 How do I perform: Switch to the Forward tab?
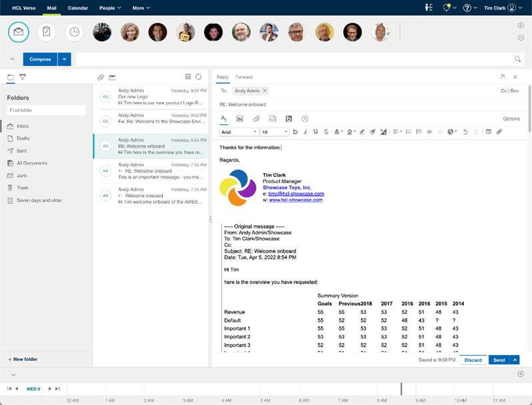(x=244, y=77)
